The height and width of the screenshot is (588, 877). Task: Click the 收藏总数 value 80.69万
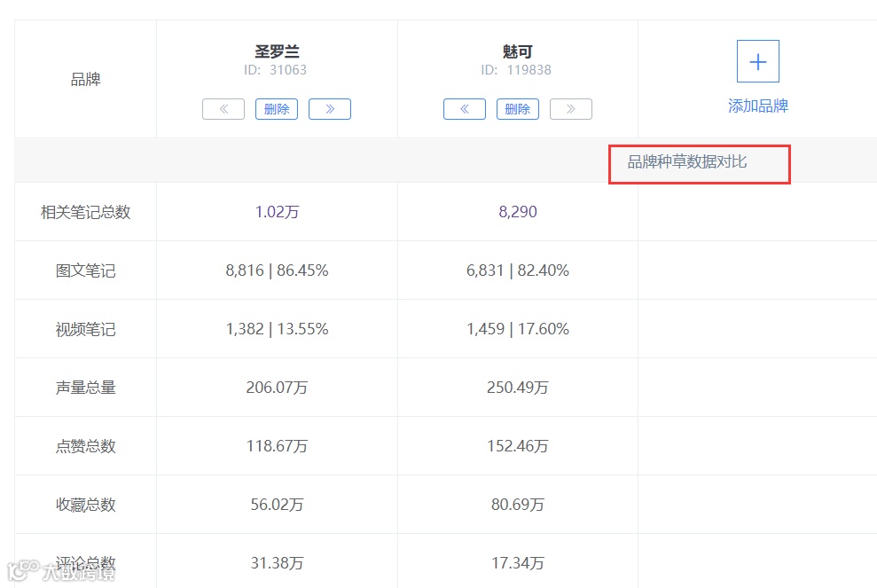[x=518, y=505]
